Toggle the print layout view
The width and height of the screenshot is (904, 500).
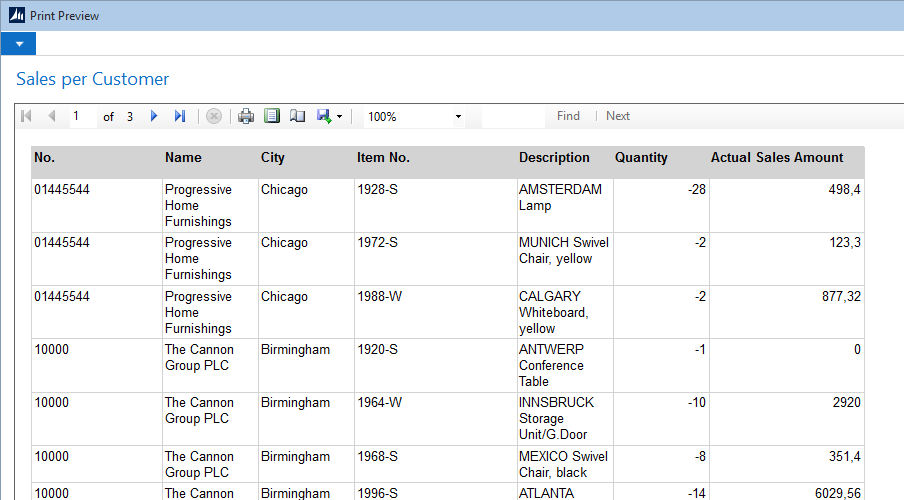[x=272, y=116]
